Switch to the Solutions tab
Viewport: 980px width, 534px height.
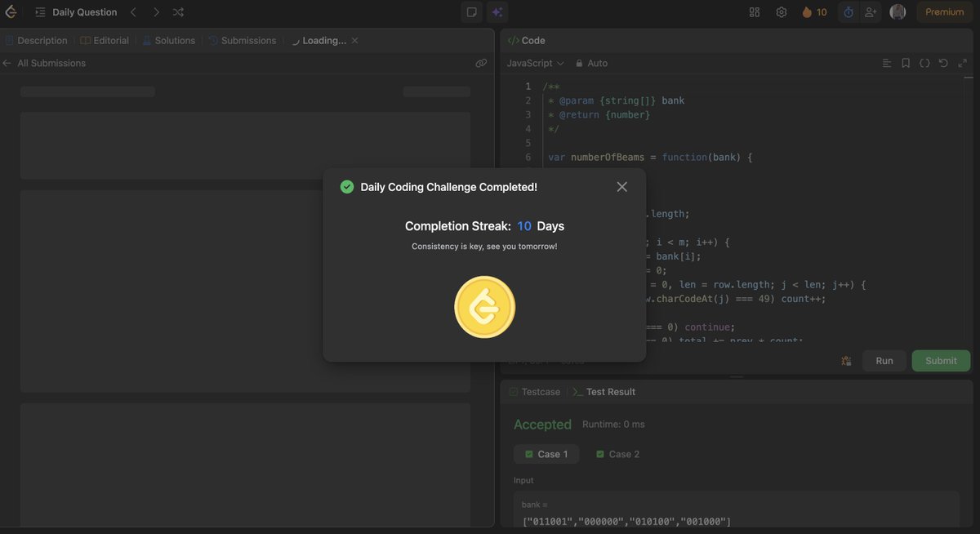click(x=169, y=40)
